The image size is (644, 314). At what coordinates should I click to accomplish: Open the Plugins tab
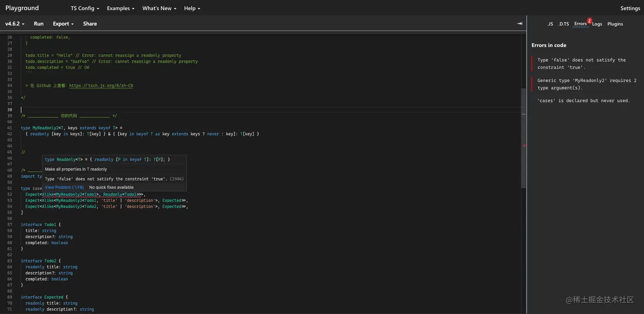pyautogui.click(x=615, y=24)
